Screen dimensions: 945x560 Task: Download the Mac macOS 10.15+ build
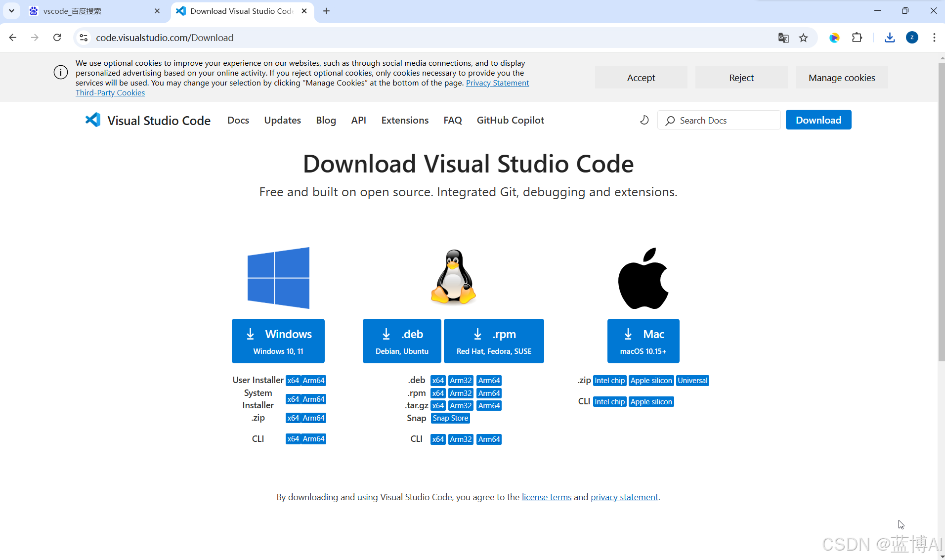[x=643, y=341]
